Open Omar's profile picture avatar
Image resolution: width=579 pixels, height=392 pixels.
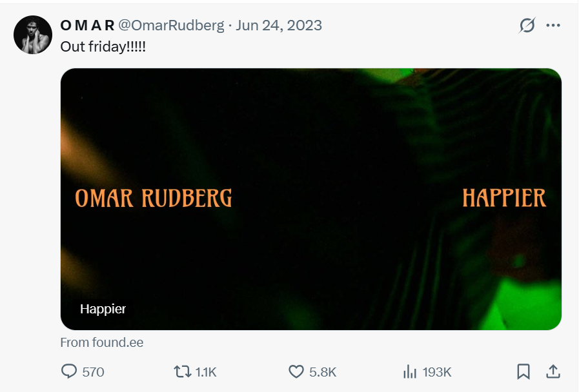(33, 35)
